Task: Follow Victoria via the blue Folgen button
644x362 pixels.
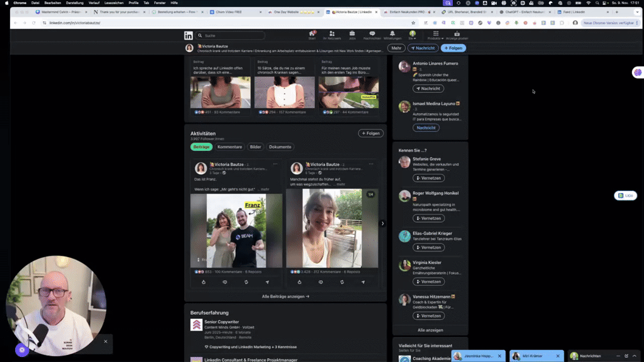Action: pos(453,48)
